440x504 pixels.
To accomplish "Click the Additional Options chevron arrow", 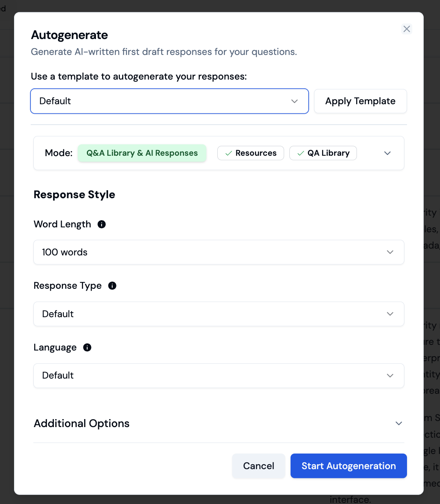I will pos(399,423).
